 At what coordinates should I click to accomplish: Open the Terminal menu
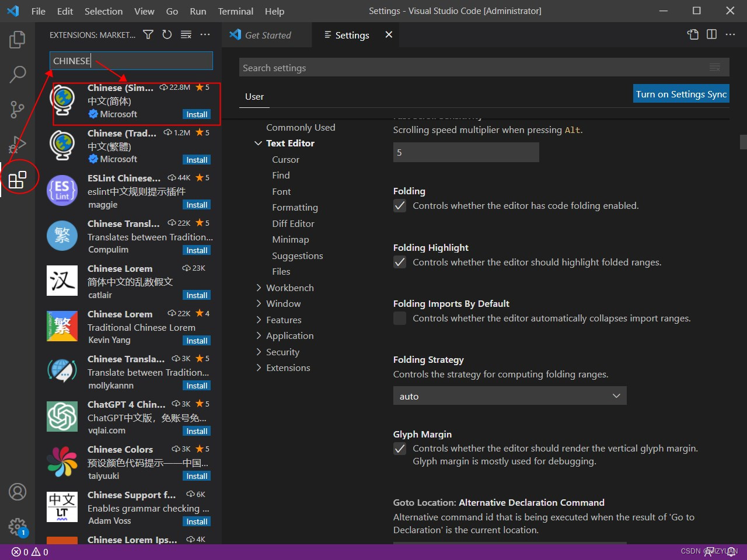[235, 11]
